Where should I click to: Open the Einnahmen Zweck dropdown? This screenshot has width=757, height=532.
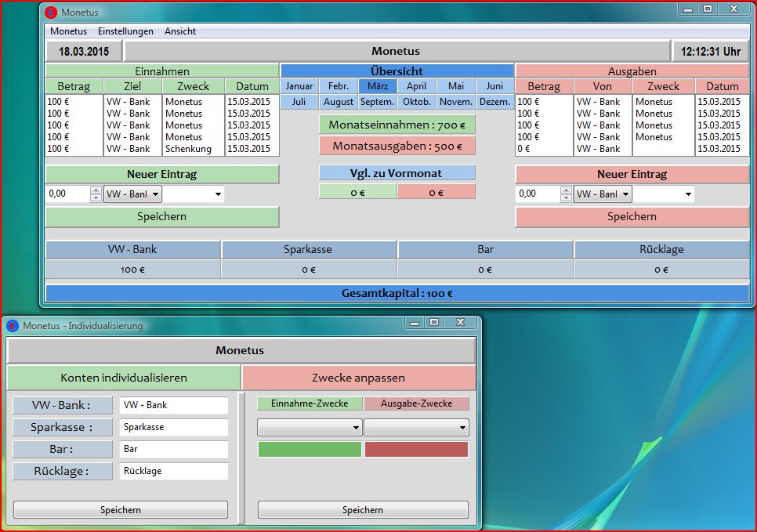(194, 194)
